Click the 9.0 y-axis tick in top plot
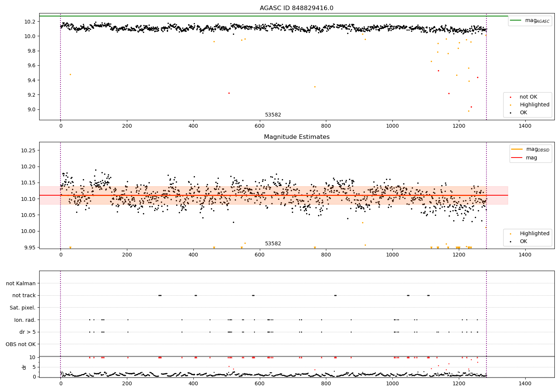560x392 pixels. pos(32,110)
